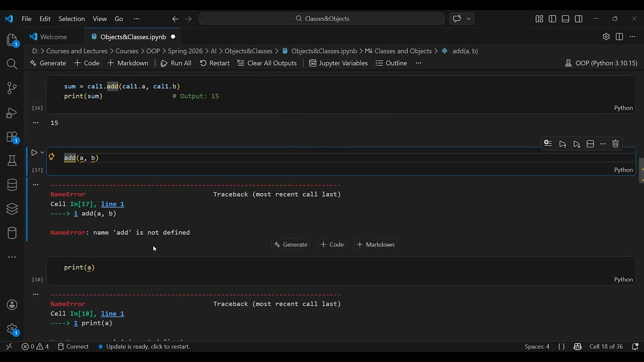Toggle the primary side bar layout button
The width and height of the screenshot is (644, 362).
(552, 19)
